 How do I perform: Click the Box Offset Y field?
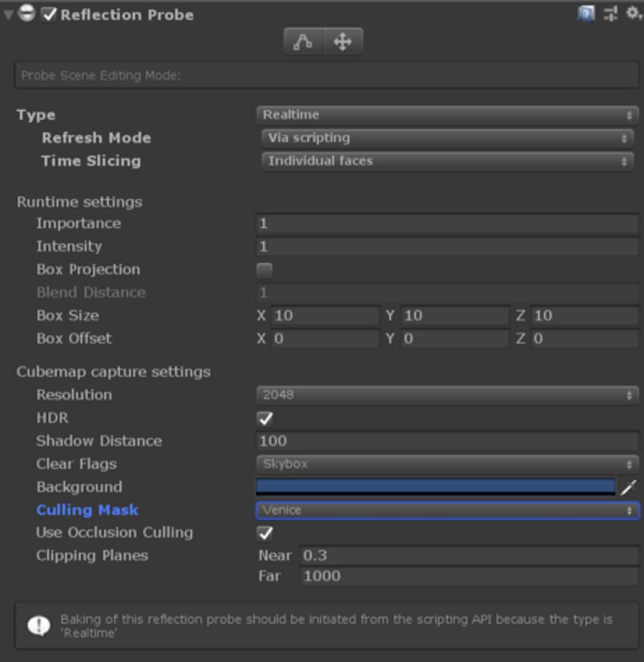(x=455, y=338)
